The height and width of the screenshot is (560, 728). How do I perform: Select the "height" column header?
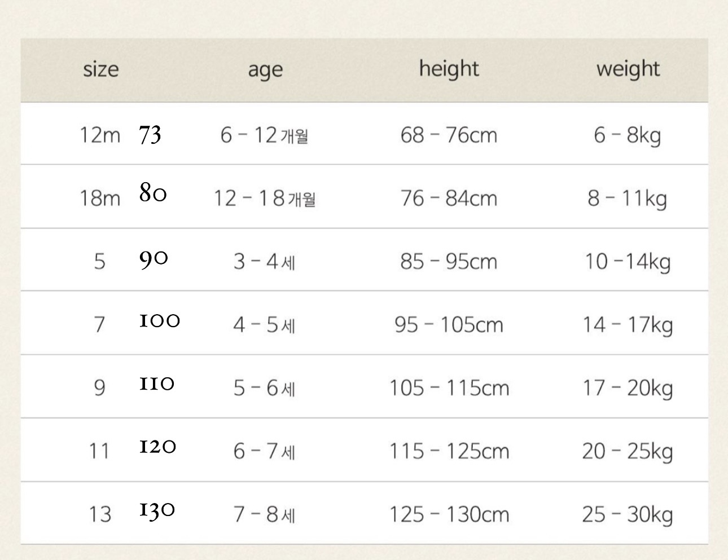[449, 69]
